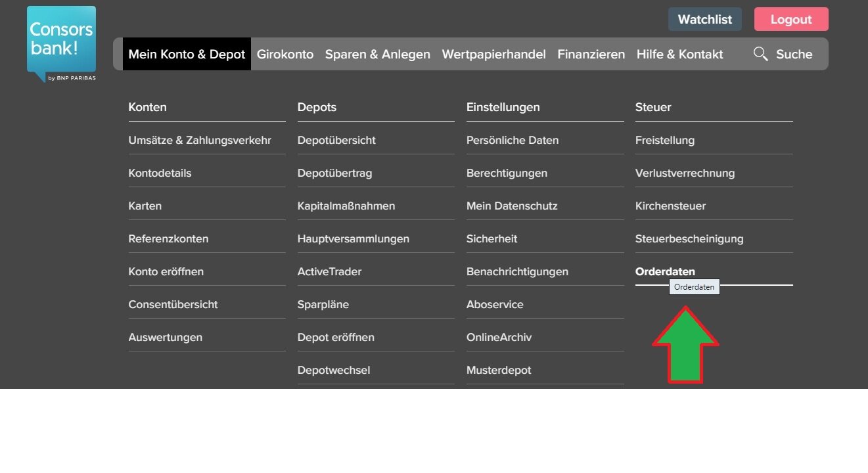Open the Einstellungen section heading
Viewport: 868px width, 473px height.
coord(503,107)
